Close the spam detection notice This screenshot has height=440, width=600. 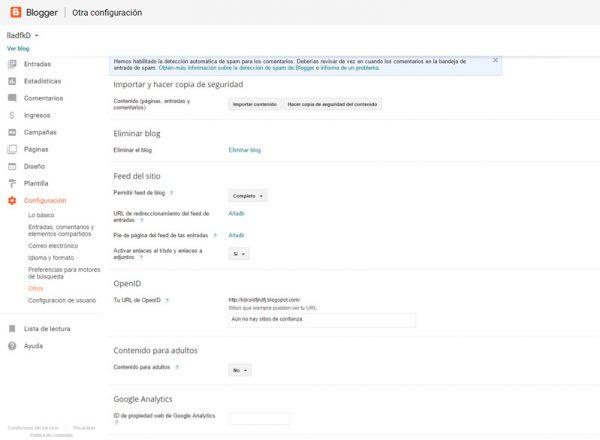coord(495,60)
